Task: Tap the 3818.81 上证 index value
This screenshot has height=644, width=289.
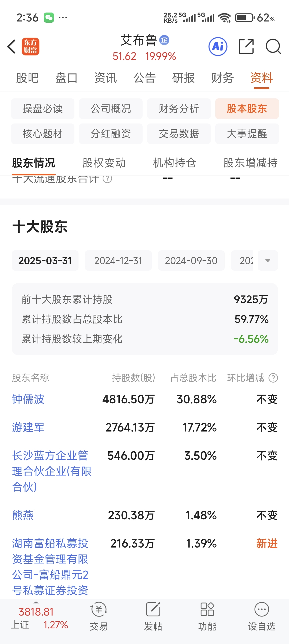Action: [x=36, y=612]
